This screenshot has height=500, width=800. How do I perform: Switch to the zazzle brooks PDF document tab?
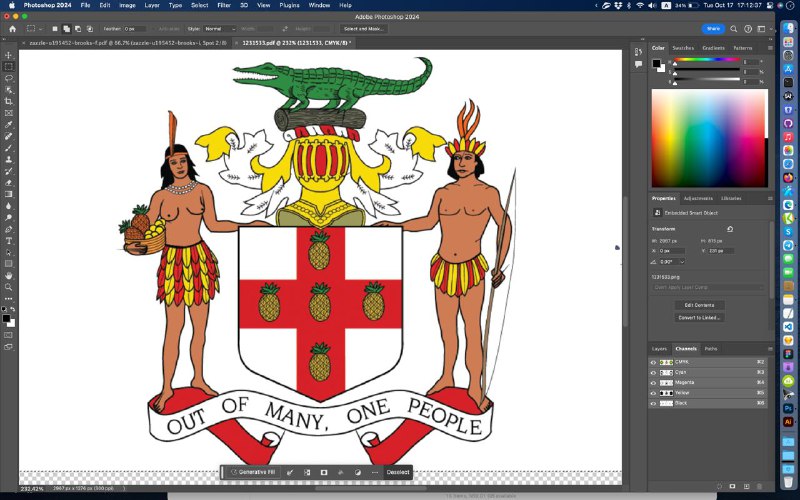point(128,43)
